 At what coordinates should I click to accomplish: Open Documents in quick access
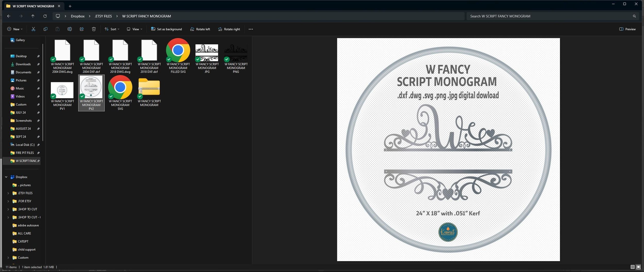(x=23, y=72)
